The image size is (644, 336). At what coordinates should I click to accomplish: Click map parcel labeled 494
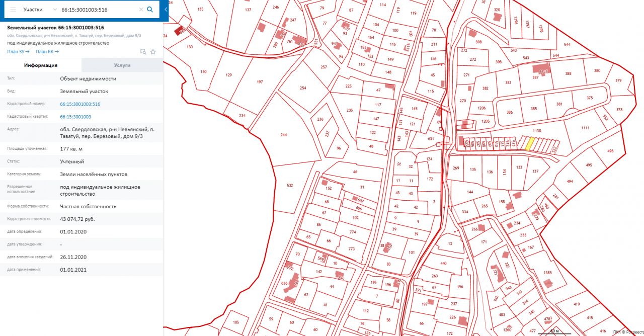pyautogui.click(x=570, y=182)
